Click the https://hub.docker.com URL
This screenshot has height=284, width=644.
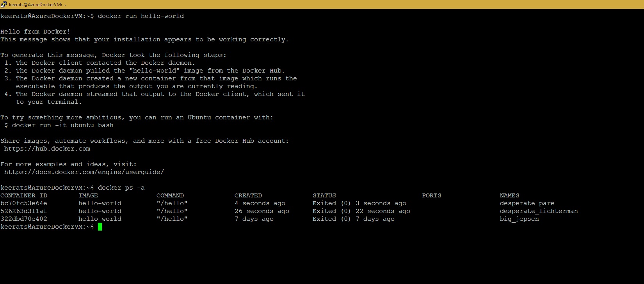tap(47, 149)
